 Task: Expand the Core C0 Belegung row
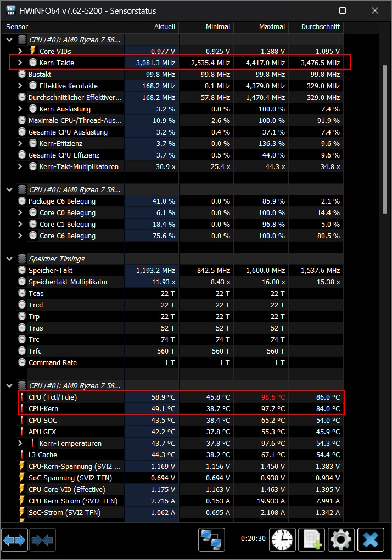(x=20, y=212)
